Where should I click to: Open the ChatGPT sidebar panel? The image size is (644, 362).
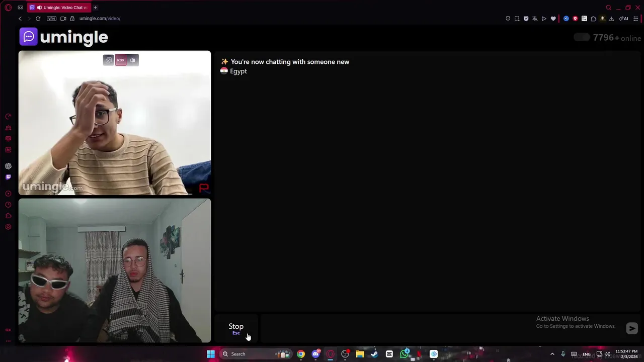click(8, 166)
